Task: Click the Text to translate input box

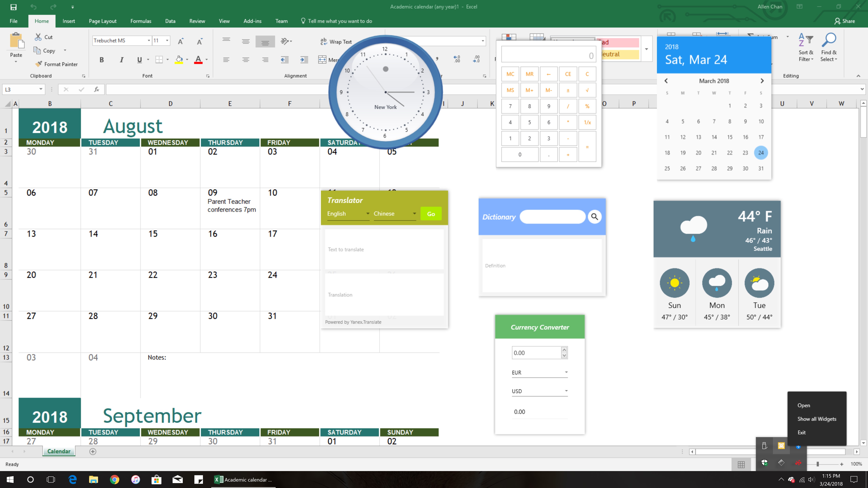Action: click(x=384, y=249)
